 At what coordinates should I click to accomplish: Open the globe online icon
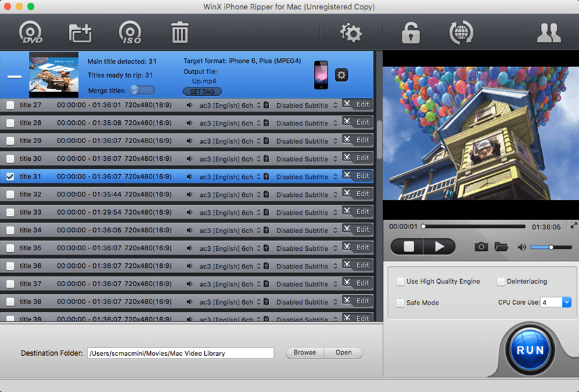click(461, 32)
